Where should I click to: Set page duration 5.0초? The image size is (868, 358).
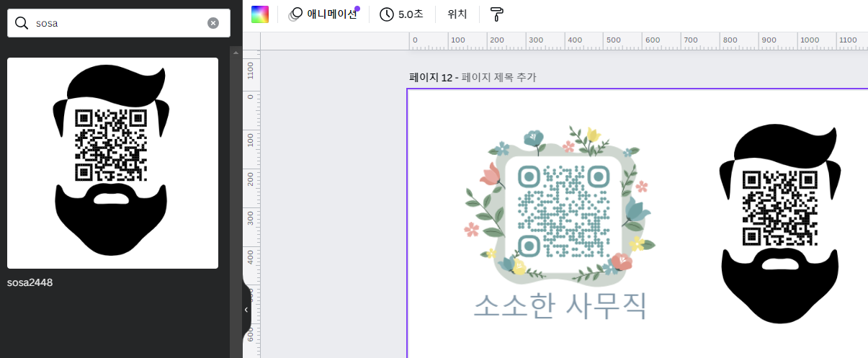coord(402,14)
